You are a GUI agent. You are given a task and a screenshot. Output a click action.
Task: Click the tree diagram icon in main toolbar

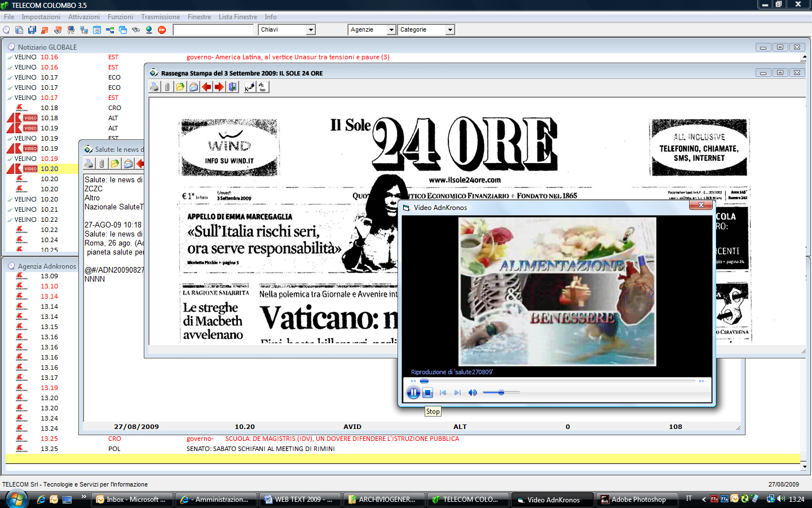click(x=110, y=30)
